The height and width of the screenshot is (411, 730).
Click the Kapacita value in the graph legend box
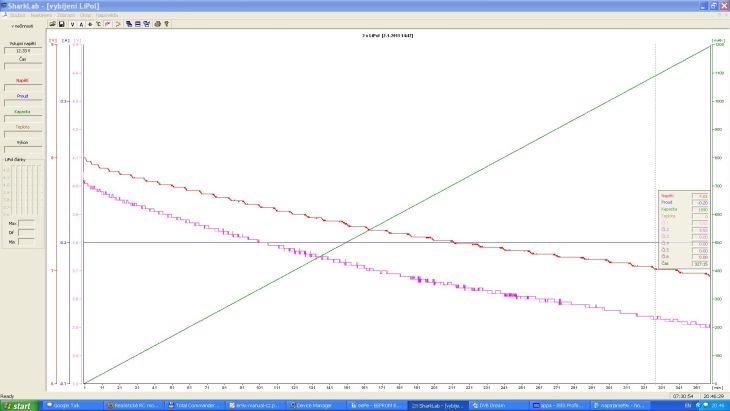700,209
